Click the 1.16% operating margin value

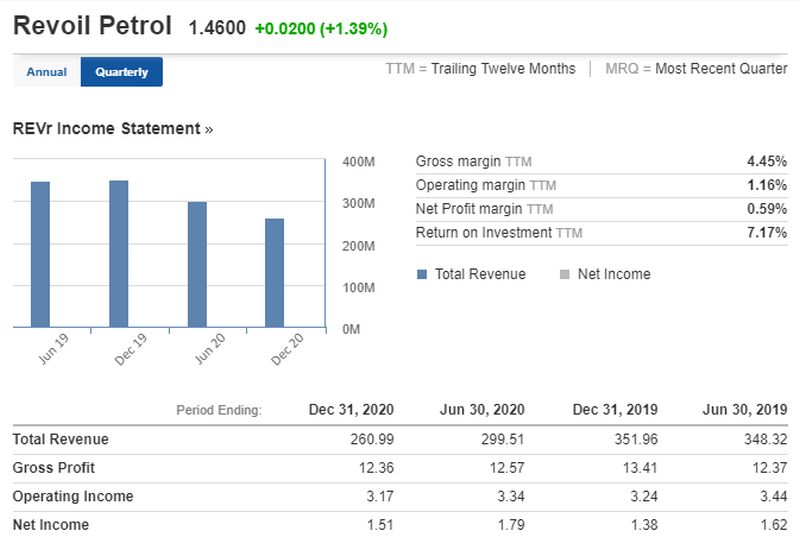pos(767,185)
